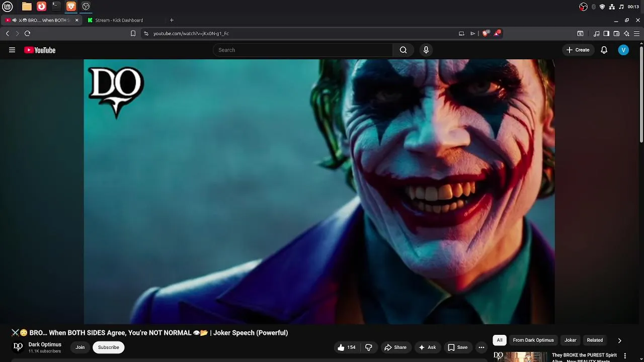The image size is (644, 362).
Task: Click the youtube.com address bar URL
Action: click(191, 33)
